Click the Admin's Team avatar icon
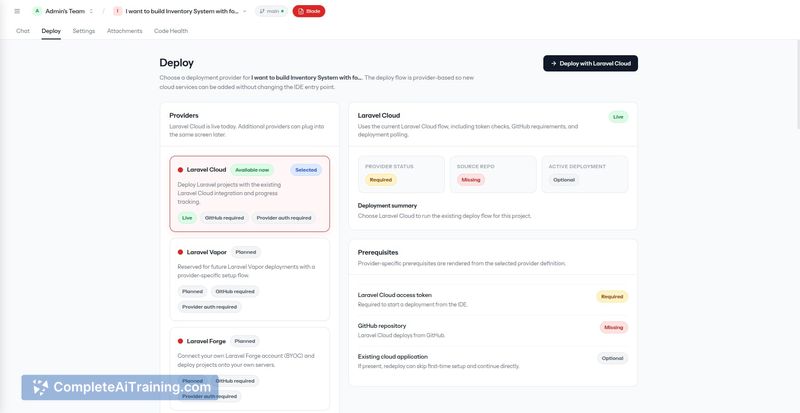This screenshot has width=800, height=413. pos(37,11)
